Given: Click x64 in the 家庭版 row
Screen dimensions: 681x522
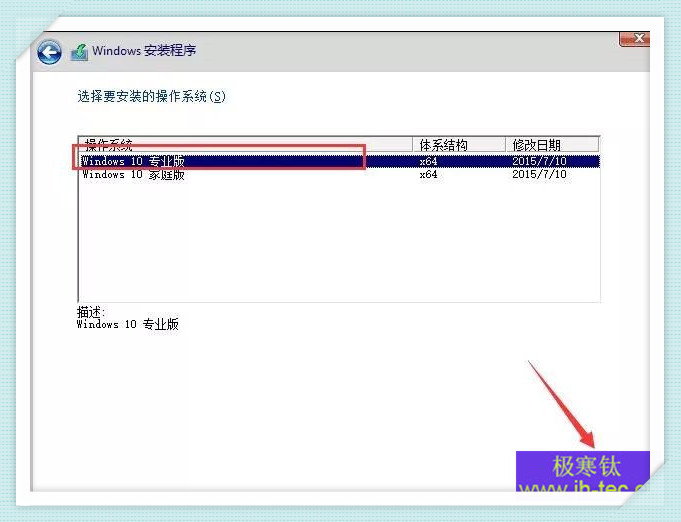Looking at the screenshot, I should tap(428, 175).
